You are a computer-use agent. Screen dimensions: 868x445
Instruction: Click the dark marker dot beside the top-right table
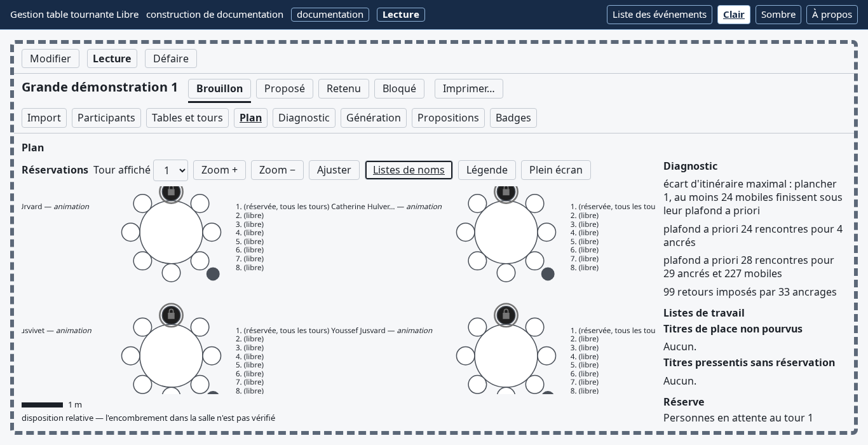pos(548,274)
